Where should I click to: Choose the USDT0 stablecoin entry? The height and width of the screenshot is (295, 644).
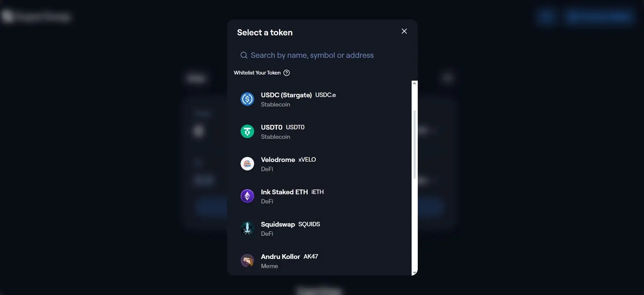[x=272, y=127]
